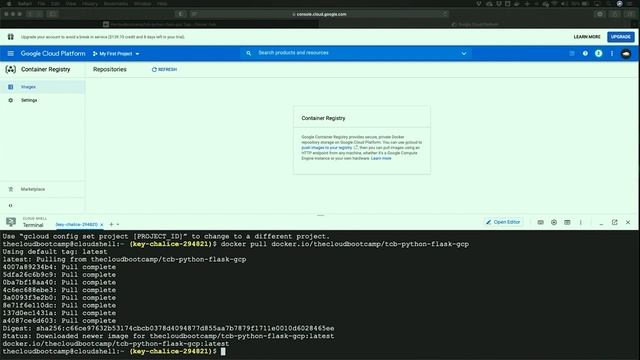The image size is (640, 360).
Task: Click the REFRESH button for Repositories
Action: click(164, 69)
